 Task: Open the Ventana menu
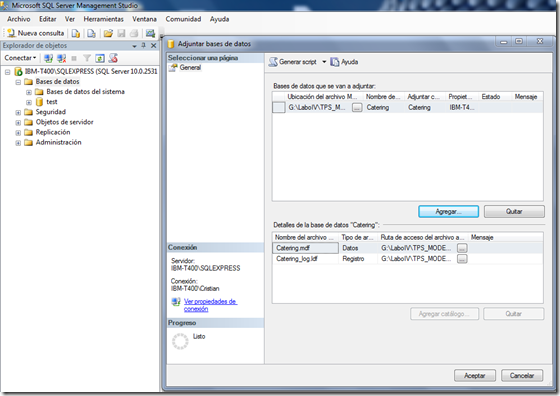click(x=144, y=19)
